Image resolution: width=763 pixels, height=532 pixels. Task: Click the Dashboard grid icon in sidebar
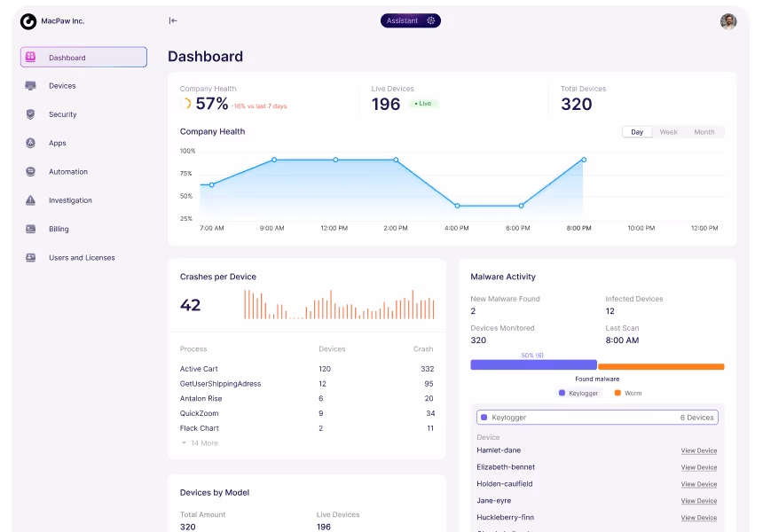click(x=30, y=57)
